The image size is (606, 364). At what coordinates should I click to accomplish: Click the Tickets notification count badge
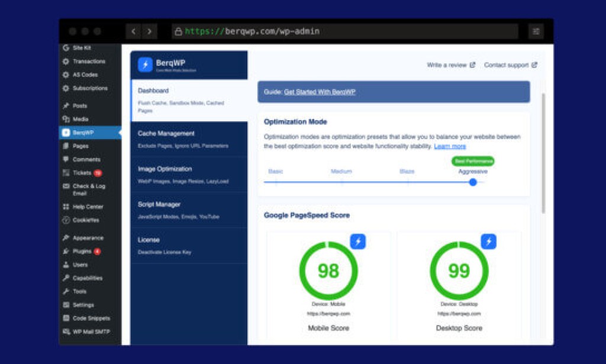tap(98, 173)
